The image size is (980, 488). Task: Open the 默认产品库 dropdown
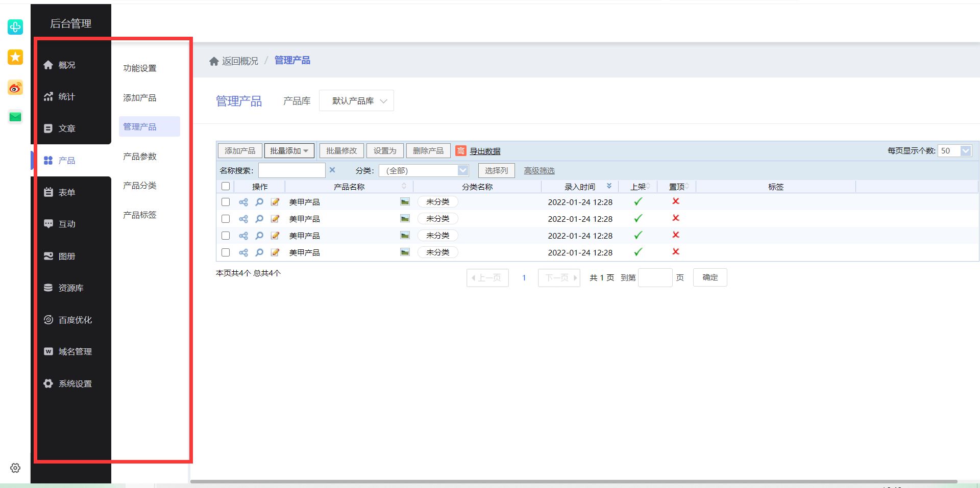tap(356, 100)
